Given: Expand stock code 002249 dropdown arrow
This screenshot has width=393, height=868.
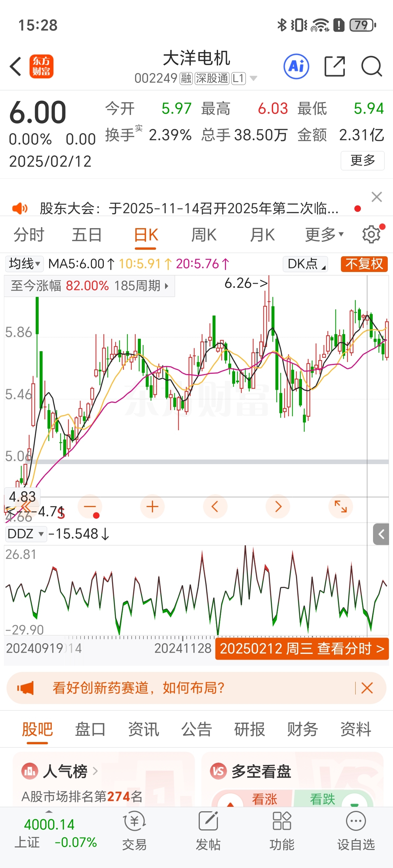Looking at the screenshot, I should [253, 79].
